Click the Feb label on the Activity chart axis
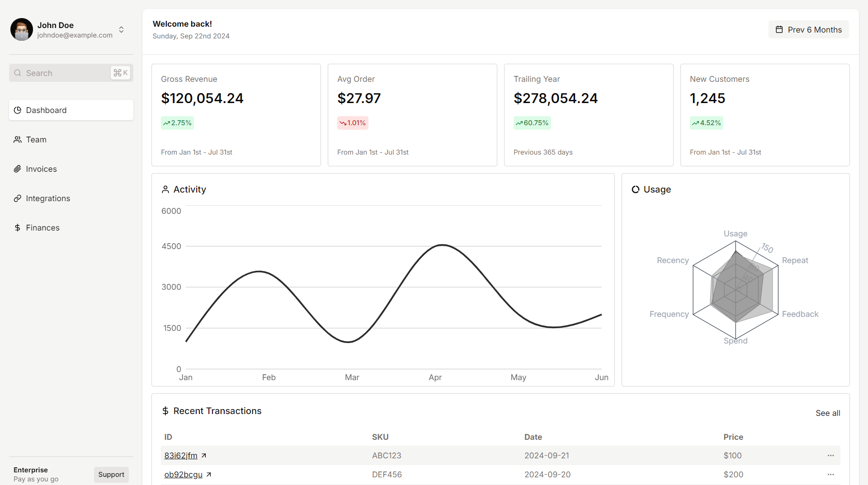This screenshot has width=868, height=485. 269,377
